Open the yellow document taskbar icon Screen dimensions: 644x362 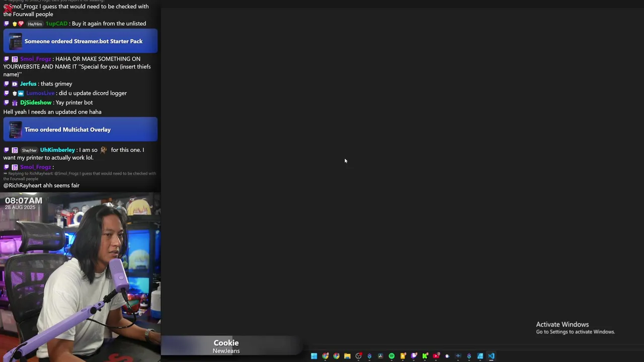[403, 356]
